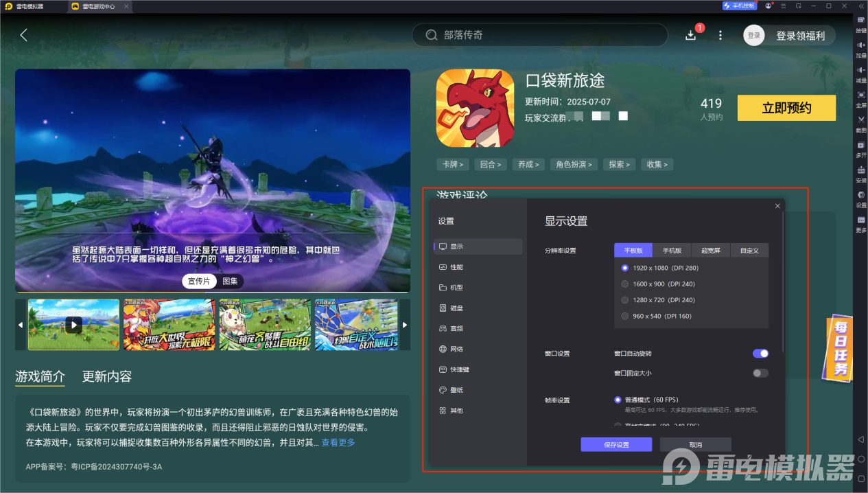Image resolution: width=868 pixels, height=493 pixels.
Task: Collapse the right sidebar with double-chevron icon
Action: (x=860, y=5)
